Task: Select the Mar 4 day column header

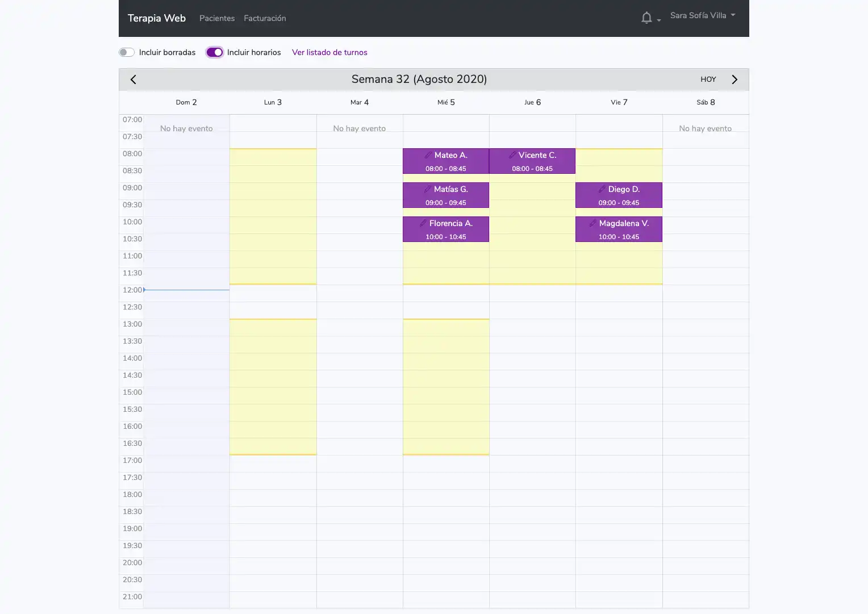Action: click(x=359, y=102)
